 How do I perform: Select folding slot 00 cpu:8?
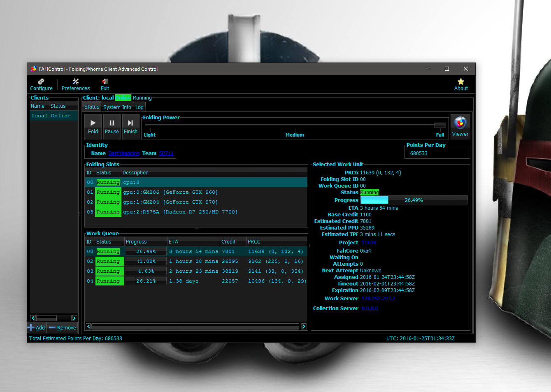(196, 182)
